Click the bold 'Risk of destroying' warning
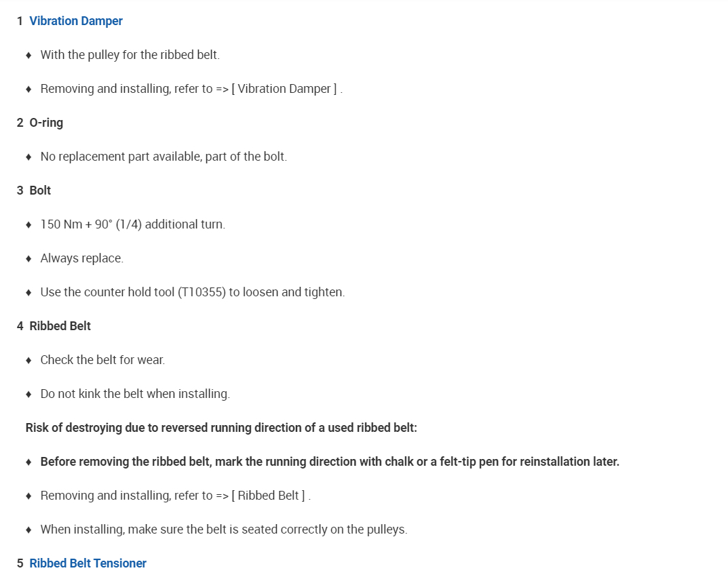 coord(221,428)
